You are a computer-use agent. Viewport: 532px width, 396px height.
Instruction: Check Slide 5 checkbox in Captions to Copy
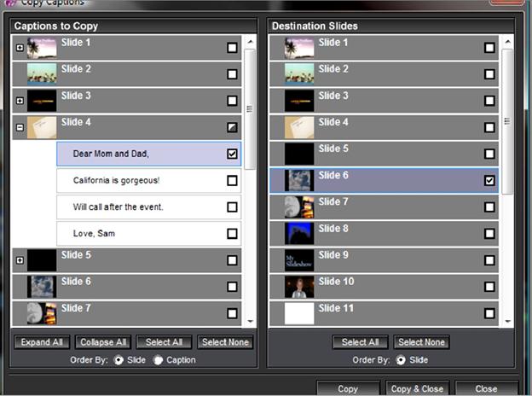(x=232, y=260)
